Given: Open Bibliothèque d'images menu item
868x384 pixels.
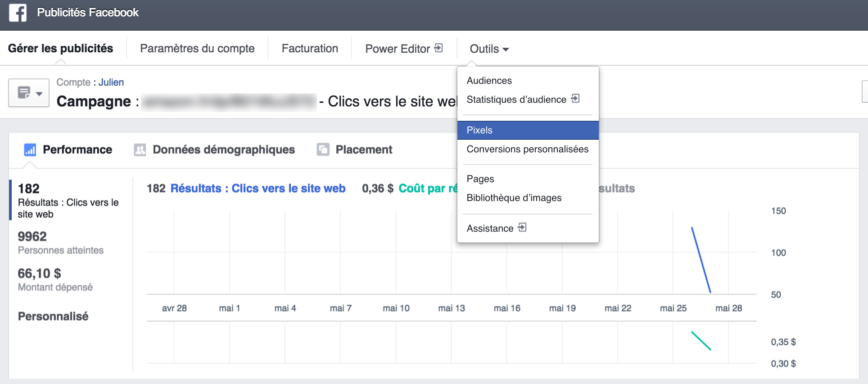Looking at the screenshot, I should coord(528,198).
